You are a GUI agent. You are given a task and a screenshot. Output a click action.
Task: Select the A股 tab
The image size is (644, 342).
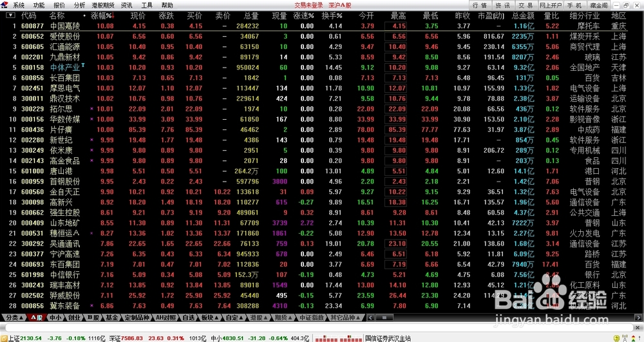[37, 318]
